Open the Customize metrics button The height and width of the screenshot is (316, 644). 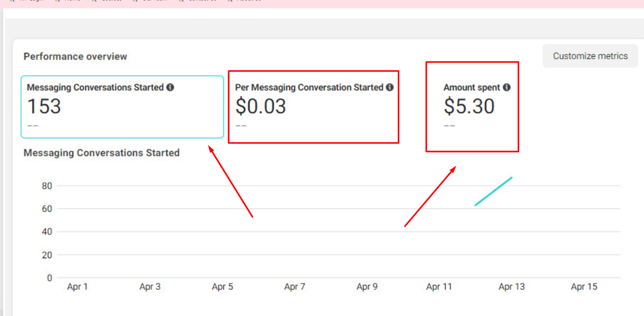coord(590,56)
